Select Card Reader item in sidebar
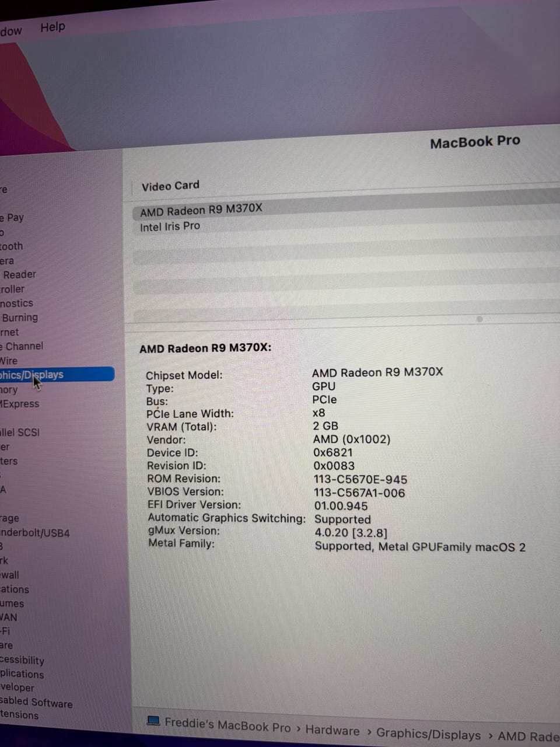Viewport: 560px width, 747px height. (19, 274)
